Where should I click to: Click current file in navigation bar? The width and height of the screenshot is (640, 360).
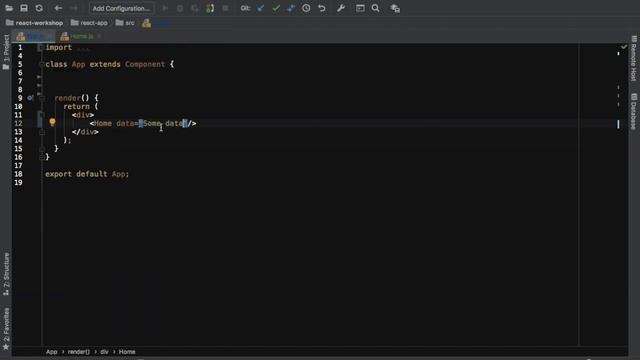click(156, 23)
